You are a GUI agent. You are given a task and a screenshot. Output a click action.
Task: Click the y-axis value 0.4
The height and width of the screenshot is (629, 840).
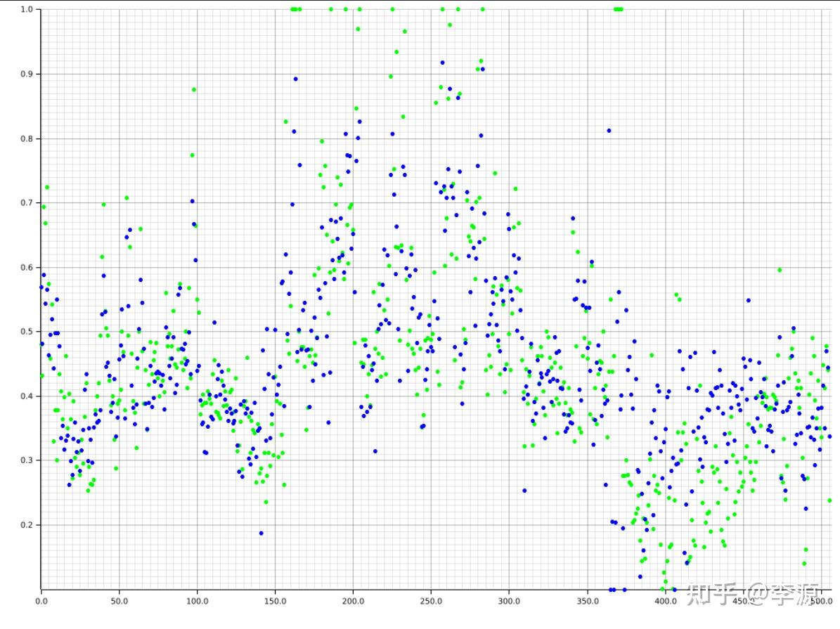click(x=27, y=396)
